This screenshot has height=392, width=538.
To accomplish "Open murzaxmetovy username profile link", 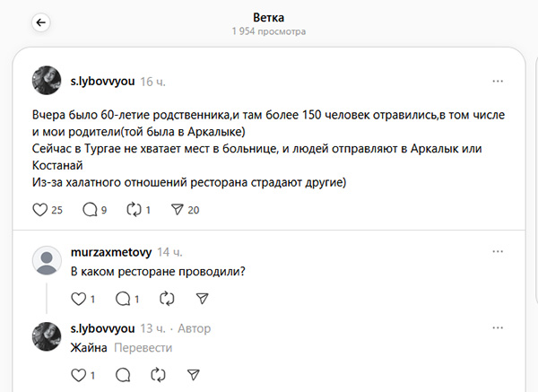I will (x=110, y=252).
